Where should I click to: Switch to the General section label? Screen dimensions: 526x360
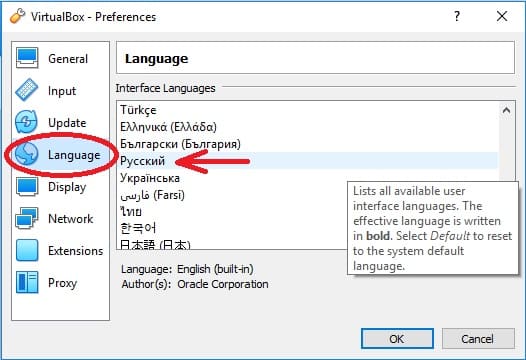pyautogui.click(x=68, y=59)
